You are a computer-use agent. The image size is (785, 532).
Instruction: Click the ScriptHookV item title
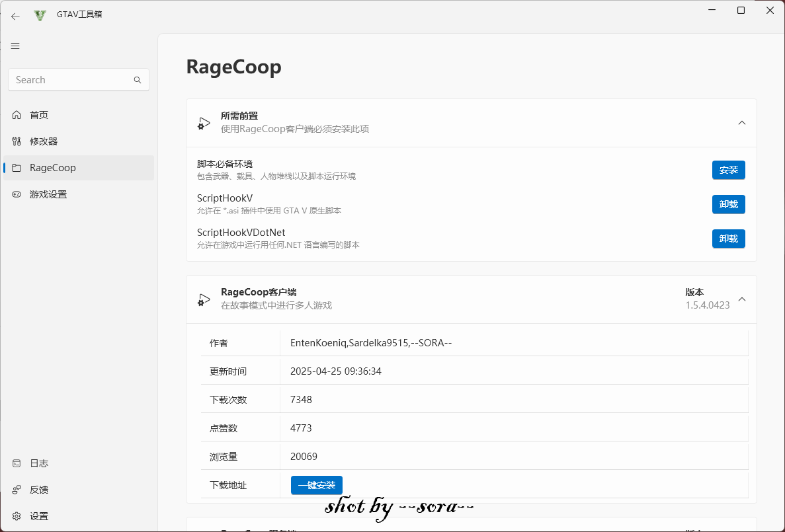tap(225, 198)
